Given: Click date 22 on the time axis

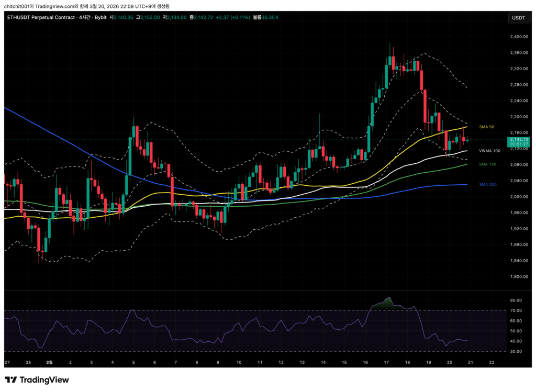Looking at the screenshot, I should (x=491, y=362).
